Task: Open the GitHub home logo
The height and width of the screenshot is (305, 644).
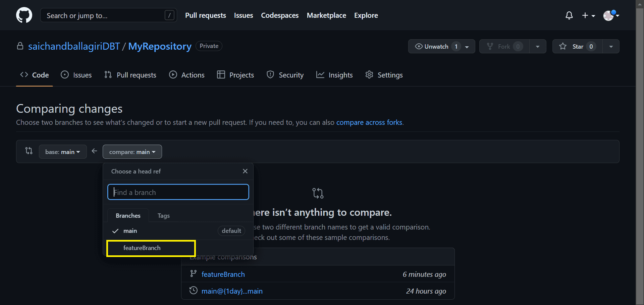Action: click(x=24, y=15)
